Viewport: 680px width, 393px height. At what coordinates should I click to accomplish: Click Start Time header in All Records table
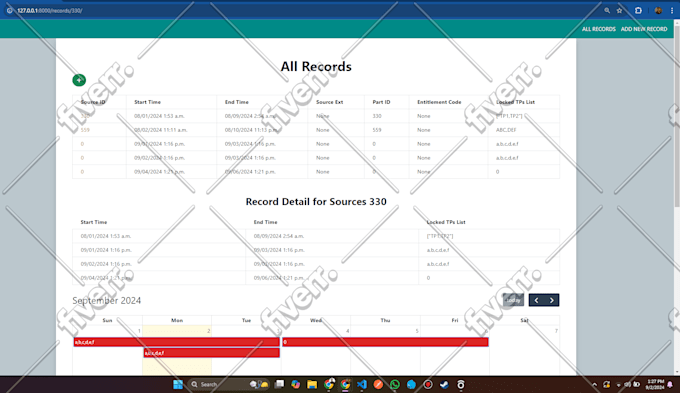(x=147, y=102)
